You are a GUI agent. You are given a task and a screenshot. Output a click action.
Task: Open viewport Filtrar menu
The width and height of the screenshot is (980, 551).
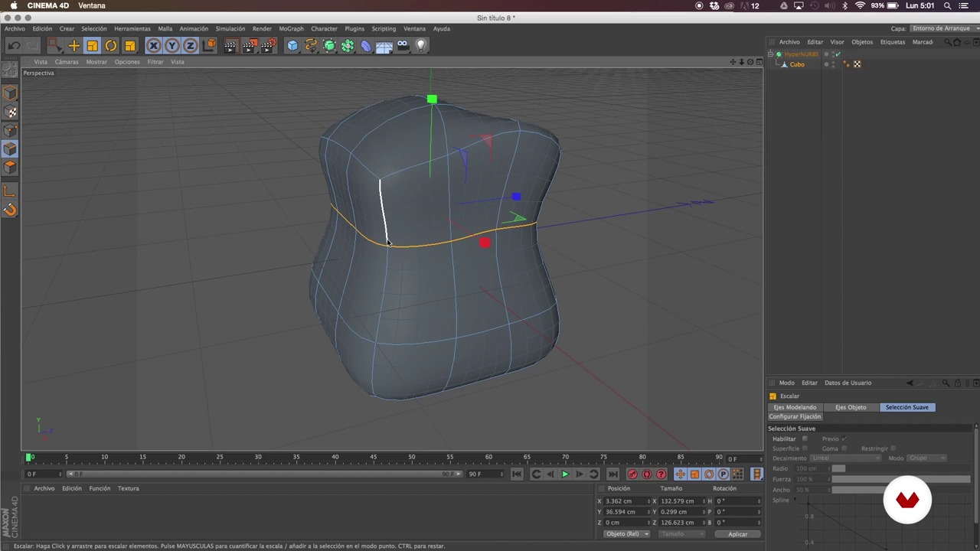point(155,62)
